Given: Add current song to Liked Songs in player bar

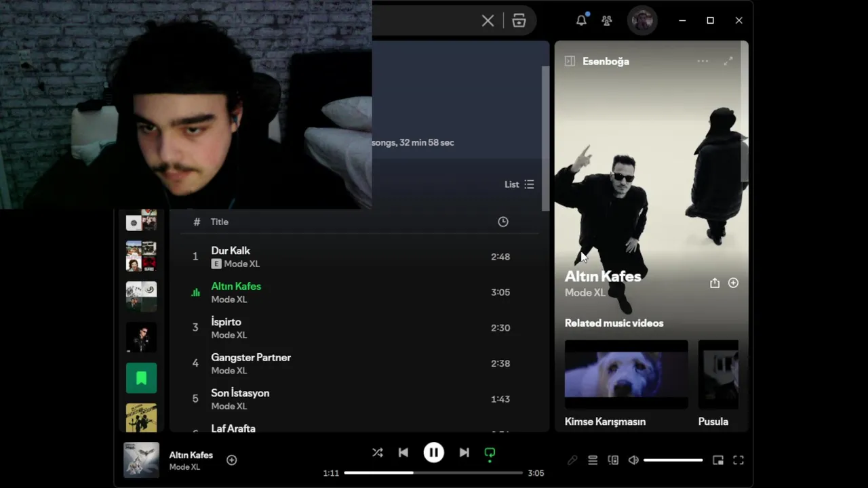Looking at the screenshot, I should [x=231, y=460].
